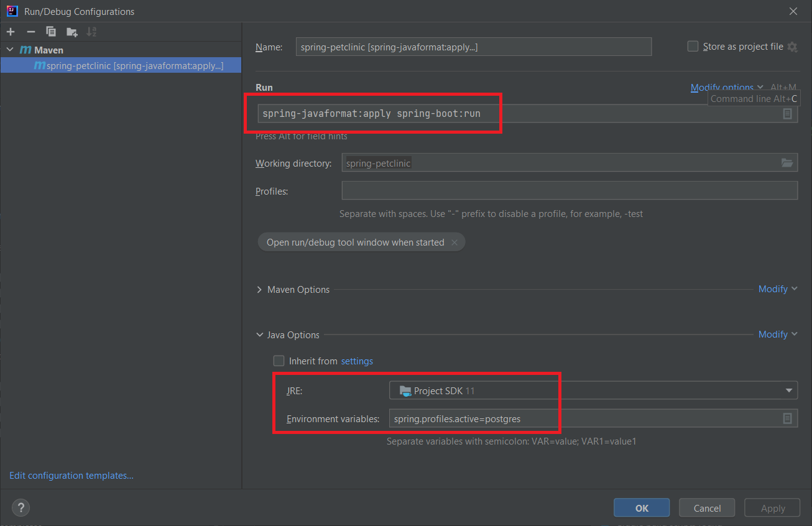Add a new run configuration
Image resolution: width=812 pixels, height=526 pixels.
[x=11, y=32]
